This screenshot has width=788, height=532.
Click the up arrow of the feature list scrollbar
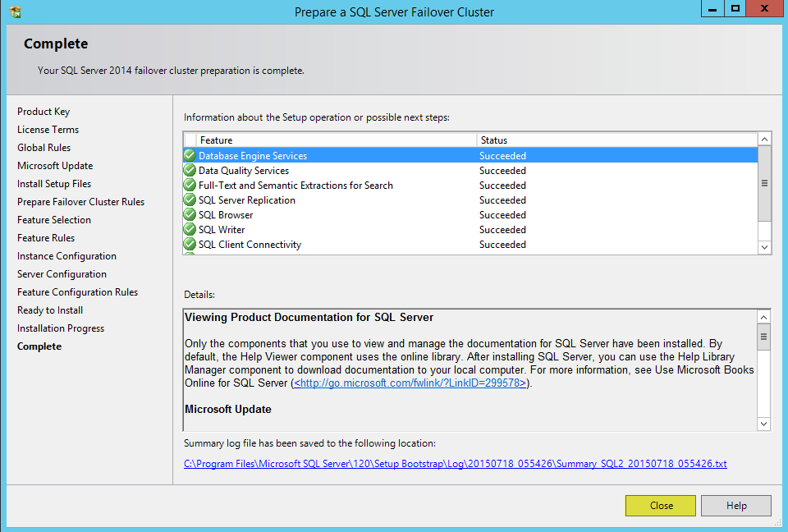point(764,140)
